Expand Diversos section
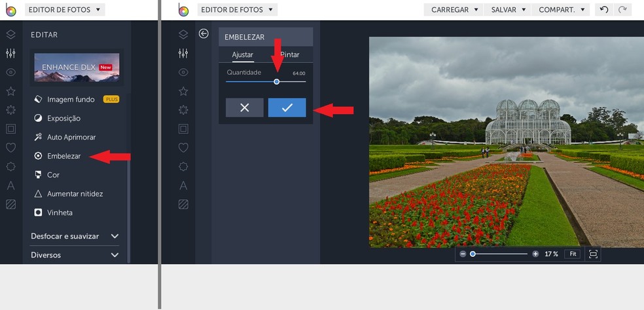644x310 pixels. click(75, 256)
